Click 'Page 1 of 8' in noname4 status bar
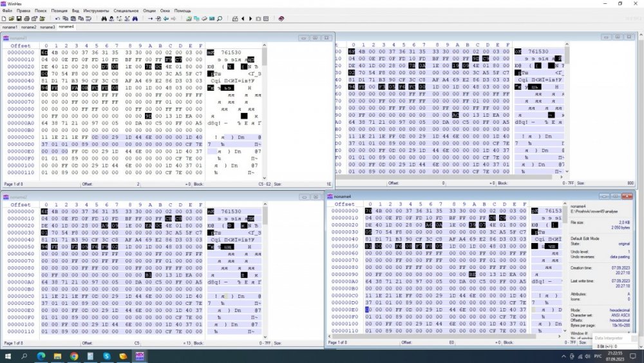 pyautogui.click(x=337, y=342)
